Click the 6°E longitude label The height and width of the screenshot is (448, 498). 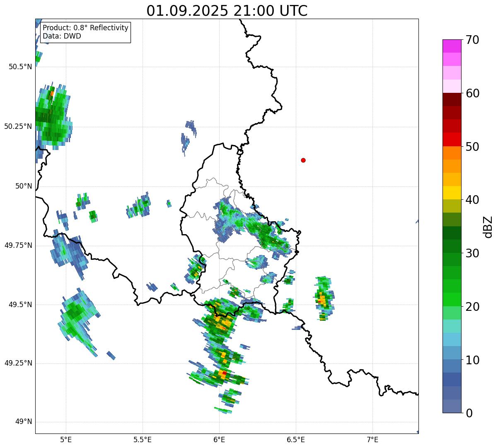[219, 439]
